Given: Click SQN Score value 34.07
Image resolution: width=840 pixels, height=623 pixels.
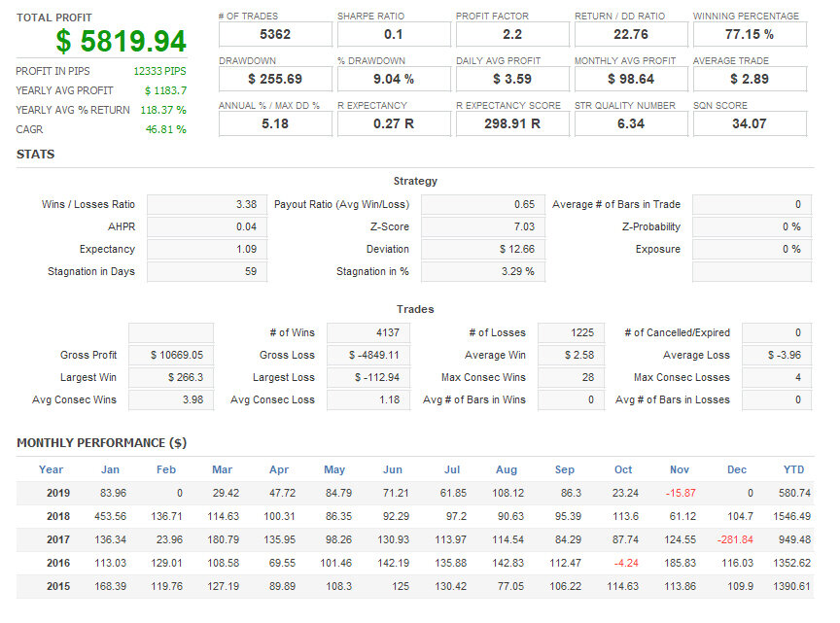Looking at the screenshot, I should pos(750,123).
